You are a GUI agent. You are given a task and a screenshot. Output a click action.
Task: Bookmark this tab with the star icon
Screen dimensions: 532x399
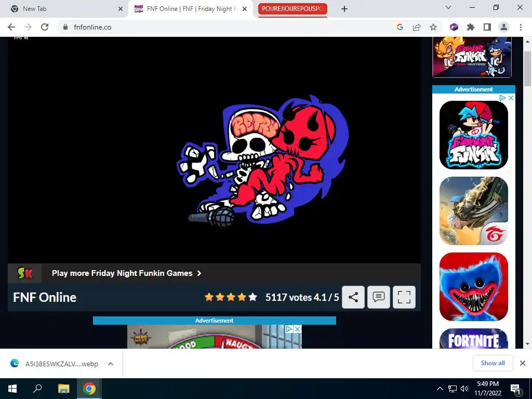(x=433, y=27)
